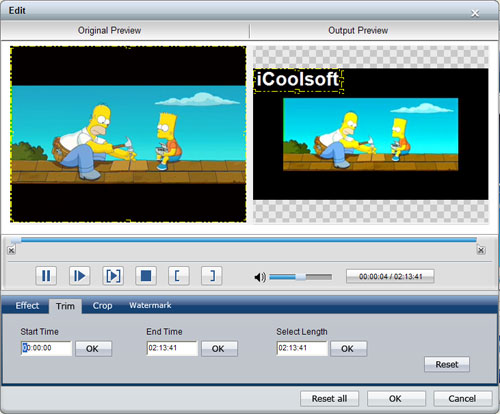Click the Reset button in Trim panel
This screenshot has width=500, height=414.
(x=447, y=364)
